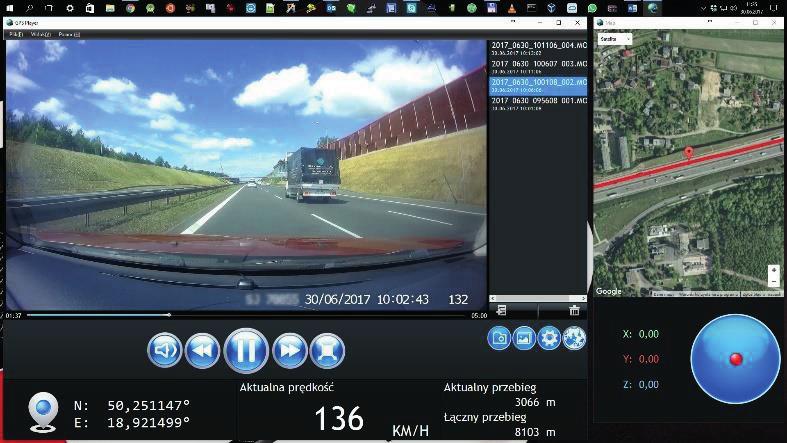Image resolution: width=787 pixels, height=443 pixels.
Task: Expand hidden system tray icons chevron
Action: 703,9
